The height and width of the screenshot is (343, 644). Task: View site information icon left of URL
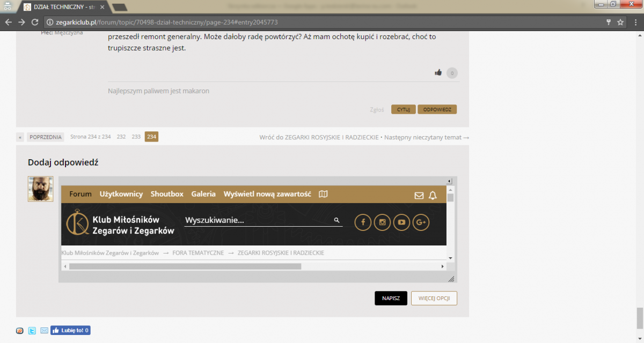[x=50, y=23]
